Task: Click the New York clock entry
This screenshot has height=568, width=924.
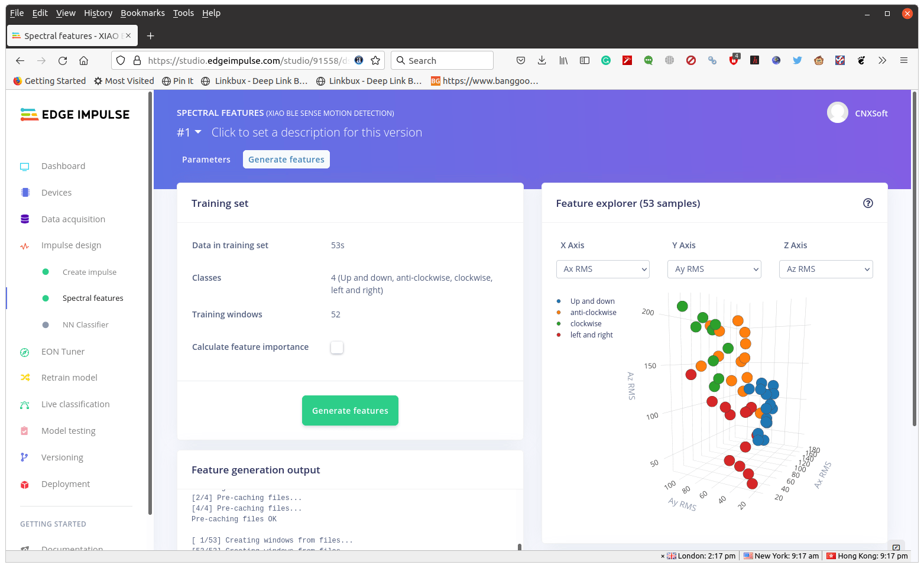Action: [781, 556]
